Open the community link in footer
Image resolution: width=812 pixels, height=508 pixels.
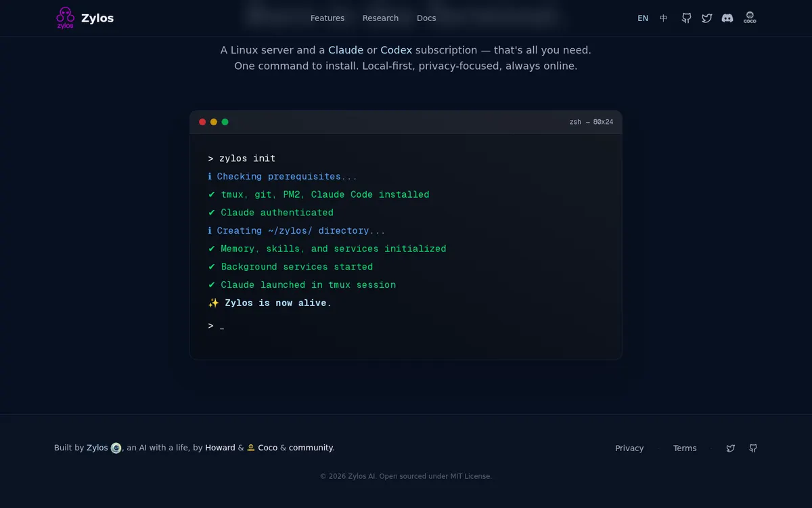point(311,448)
